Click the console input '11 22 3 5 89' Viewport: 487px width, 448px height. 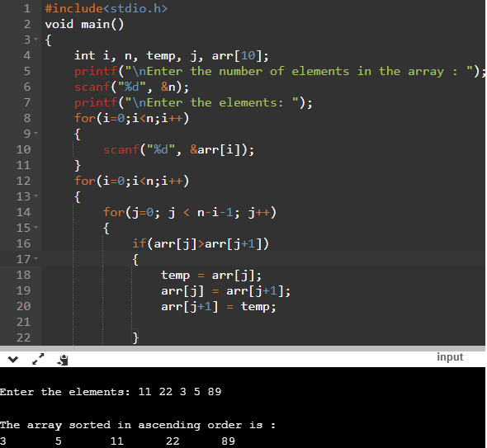coord(180,392)
